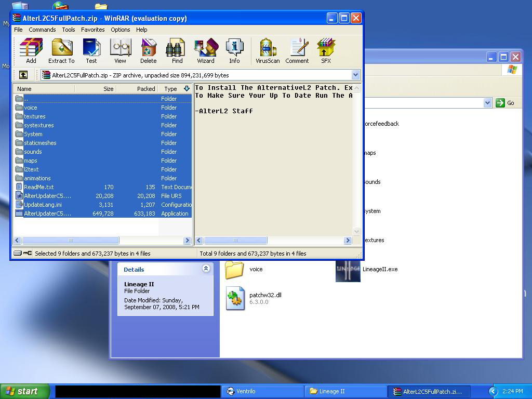Select the ReadMe.txt file
The height and width of the screenshot is (399, 532).
103,187
